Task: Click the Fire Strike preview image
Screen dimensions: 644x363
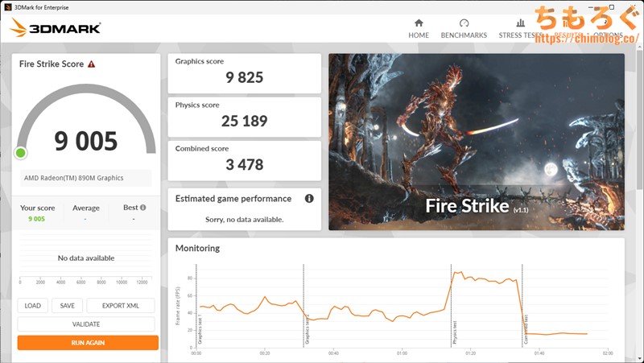Action: pyautogui.click(x=476, y=142)
